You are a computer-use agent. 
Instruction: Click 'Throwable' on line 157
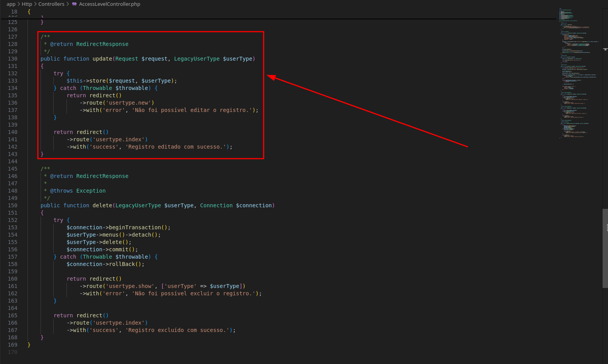[97, 257]
